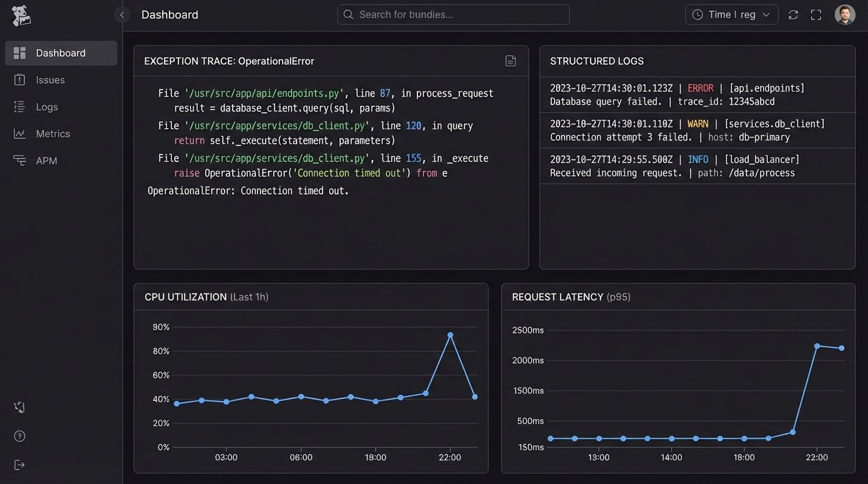Select the WARN log entry for services.db_client

tap(697, 130)
